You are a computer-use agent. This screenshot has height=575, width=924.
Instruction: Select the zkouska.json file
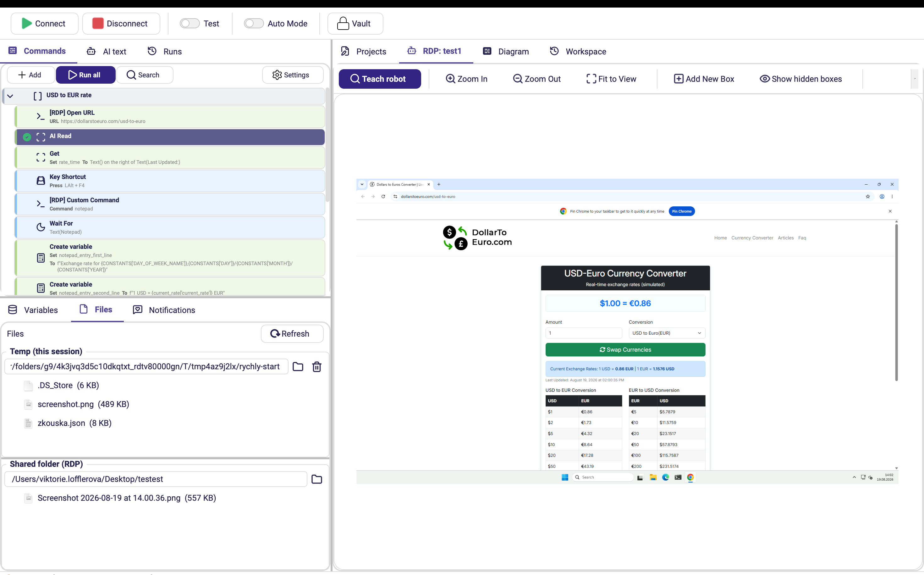click(x=68, y=423)
